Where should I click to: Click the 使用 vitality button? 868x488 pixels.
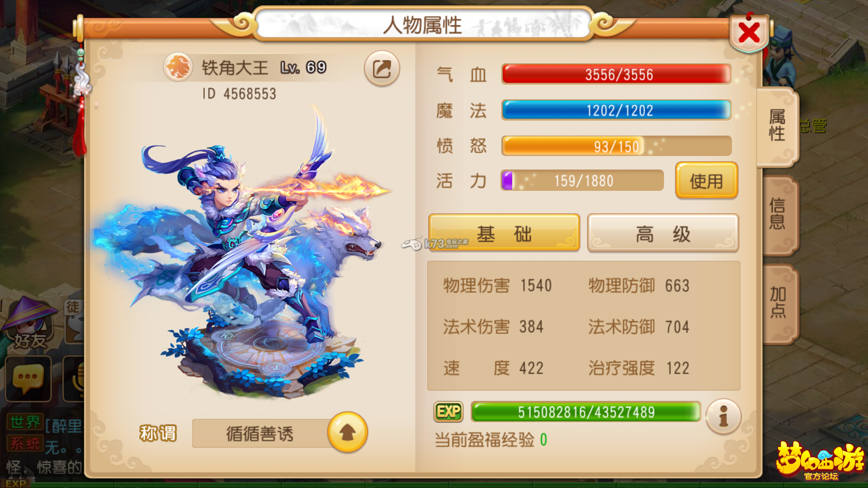[x=707, y=181]
